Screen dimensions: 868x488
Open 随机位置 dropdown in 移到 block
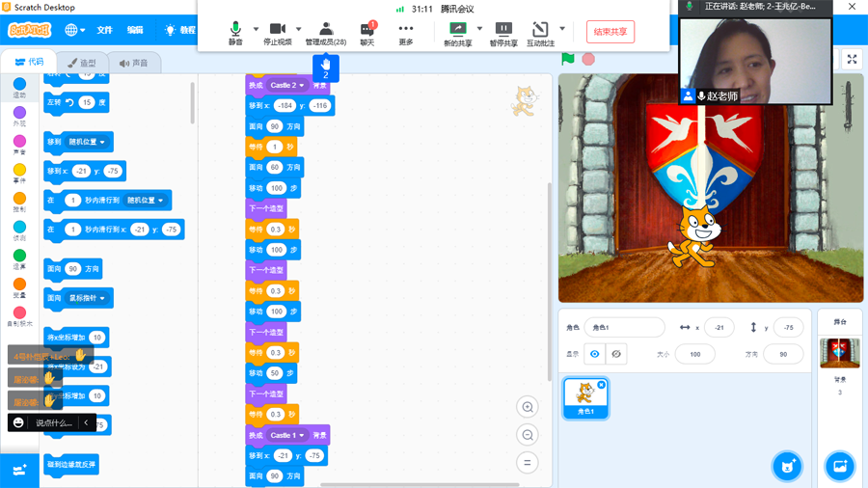click(x=87, y=142)
